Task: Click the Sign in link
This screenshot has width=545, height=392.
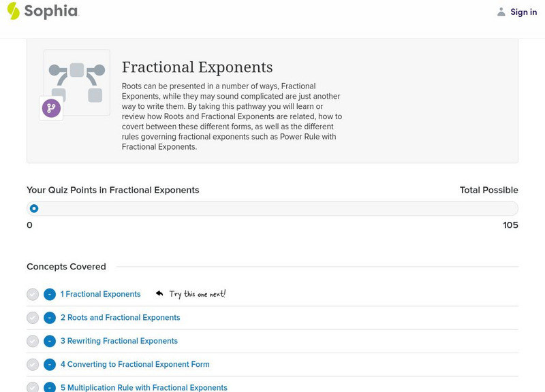Action: [523, 12]
